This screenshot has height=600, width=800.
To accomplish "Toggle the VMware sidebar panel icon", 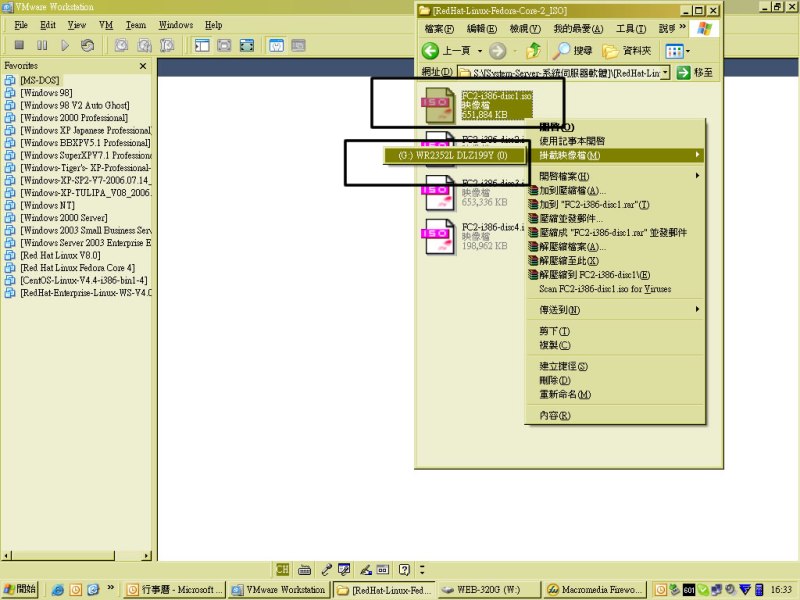I will tap(202, 45).
